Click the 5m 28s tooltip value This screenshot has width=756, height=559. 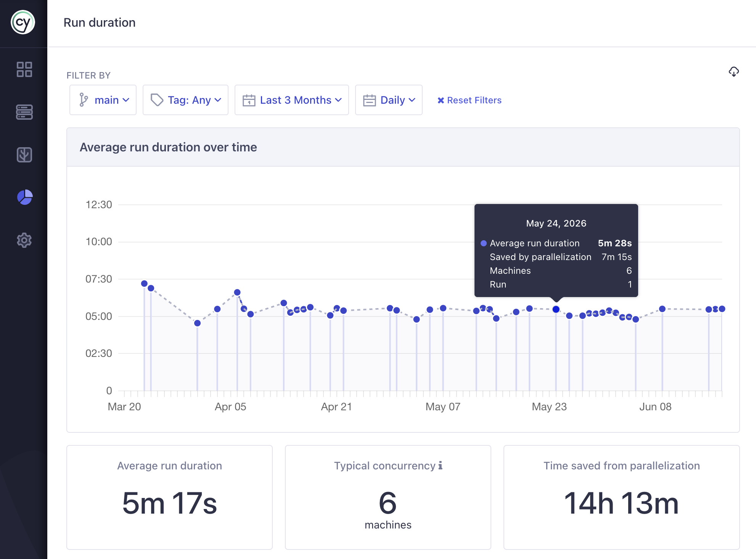615,243
